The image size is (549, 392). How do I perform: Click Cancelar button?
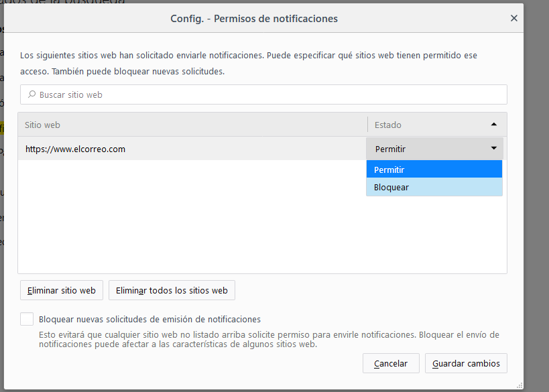point(391,363)
